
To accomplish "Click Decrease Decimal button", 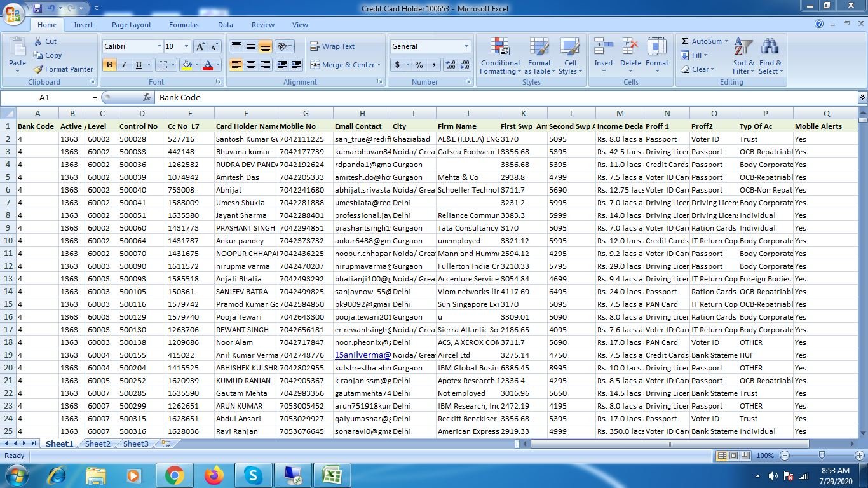I will [465, 65].
